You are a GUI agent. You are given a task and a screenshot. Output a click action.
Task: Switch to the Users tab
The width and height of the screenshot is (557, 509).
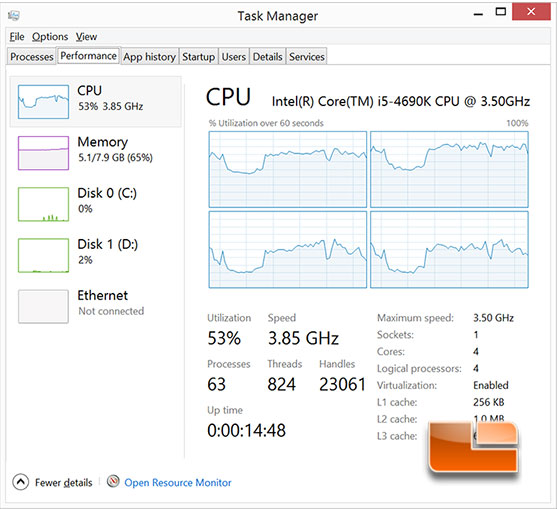(x=234, y=56)
